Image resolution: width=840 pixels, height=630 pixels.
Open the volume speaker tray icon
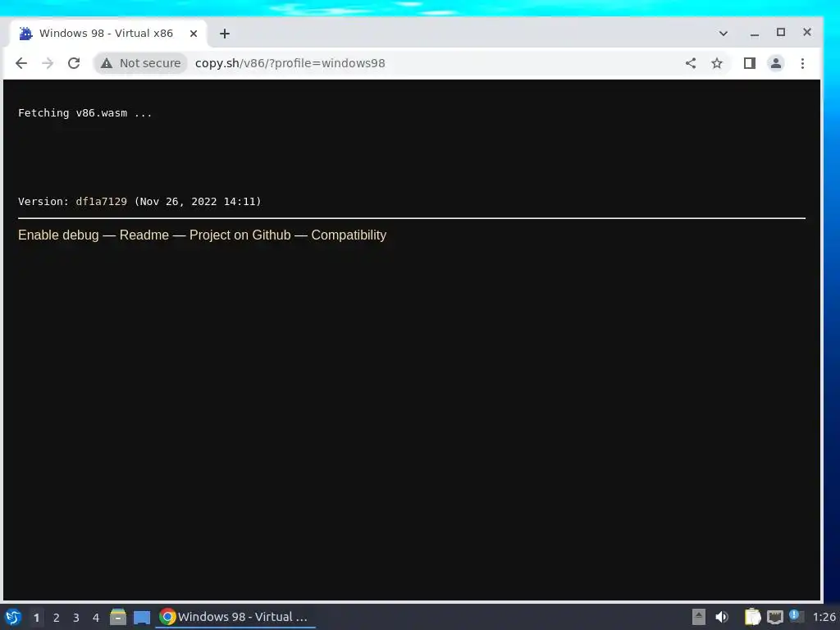722,617
